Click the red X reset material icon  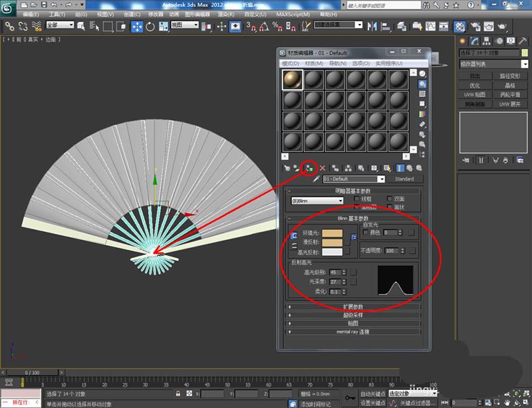(x=323, y=168)
